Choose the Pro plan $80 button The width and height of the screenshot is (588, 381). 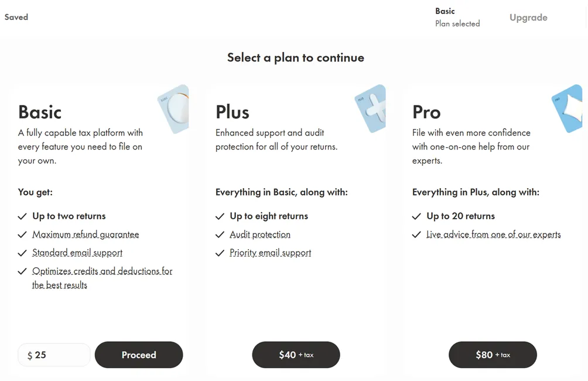pos(493,355)
